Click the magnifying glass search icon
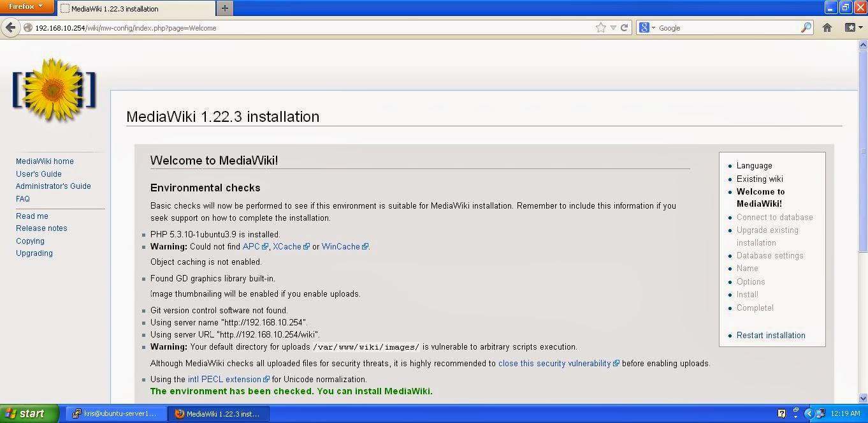868x423 pixels. click(x=806, y=27)
